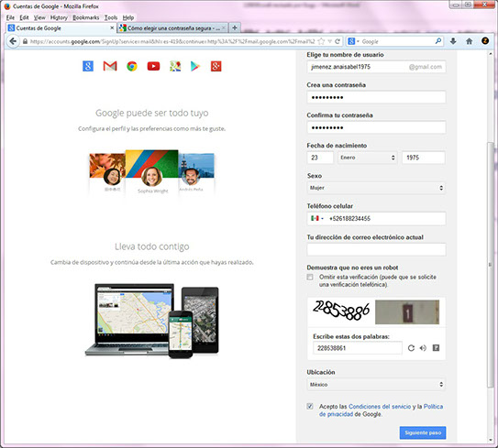Click the Google Play icon
498x448 pixels.
click(x=194, y=66)
